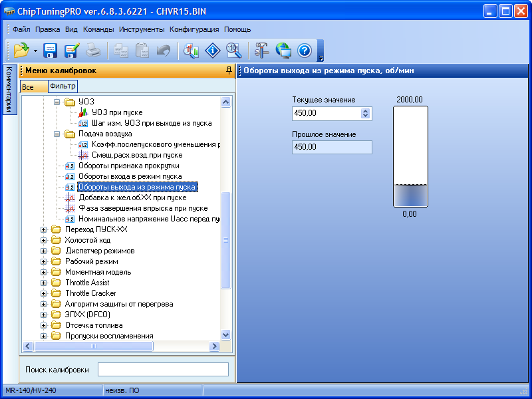This screenshot has height=399, width=532.
Task: Click the blue question mark help icon
Action: coord(304,50)
